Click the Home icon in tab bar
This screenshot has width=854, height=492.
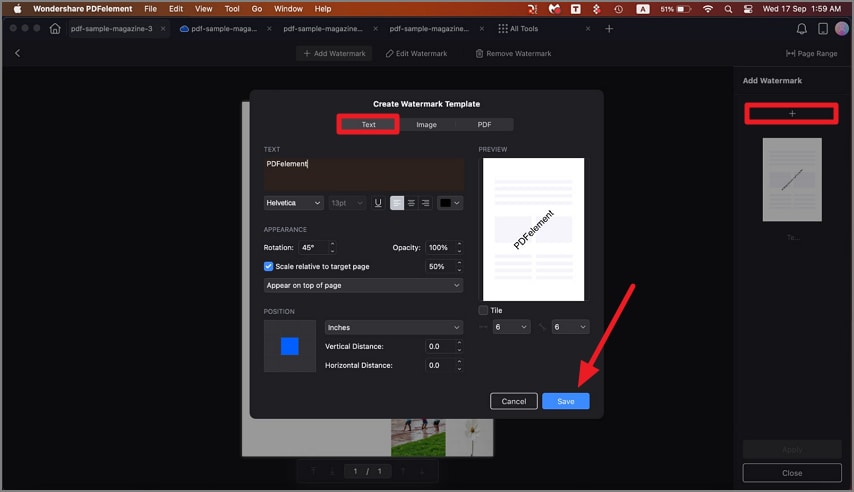coord(54,28)
